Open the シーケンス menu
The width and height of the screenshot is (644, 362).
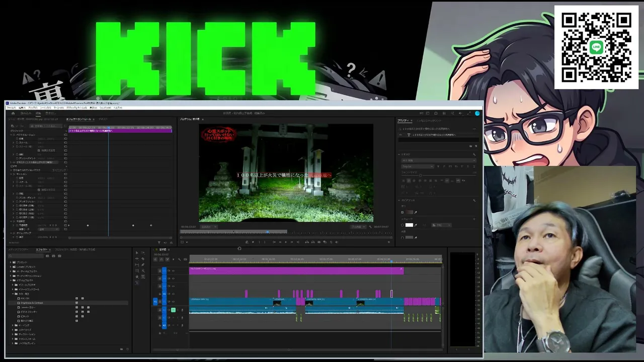(45, 108)
